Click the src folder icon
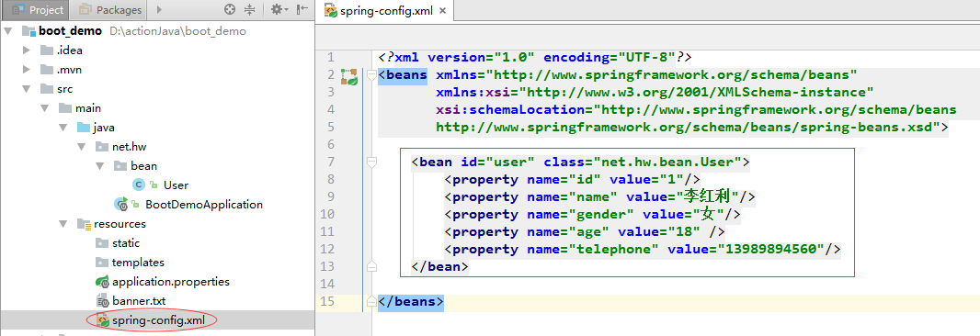 [x=47, y=89]
